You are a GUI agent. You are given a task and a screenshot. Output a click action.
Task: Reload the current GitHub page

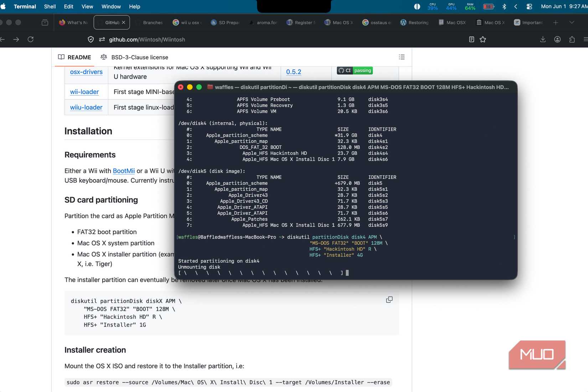pyautogui.click(x=31, y=40)
